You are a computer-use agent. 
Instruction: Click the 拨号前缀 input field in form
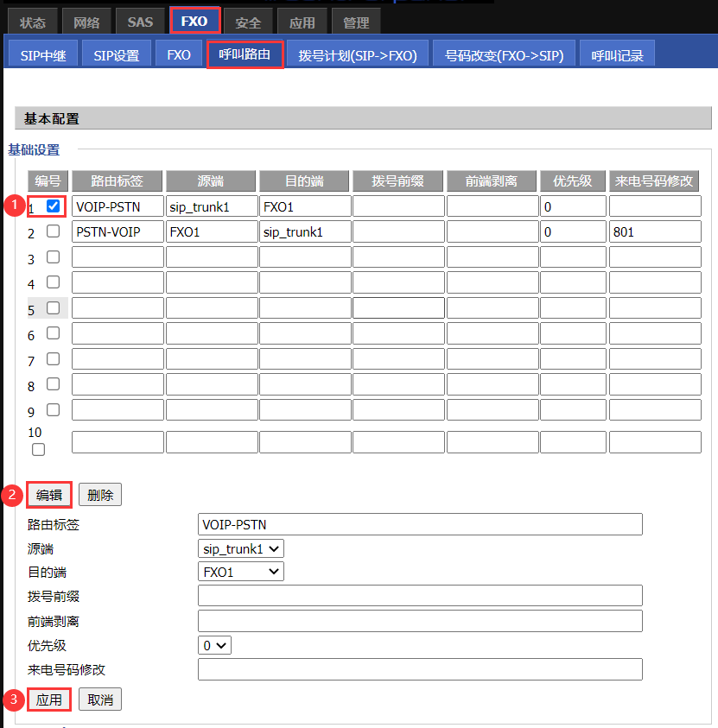420,596
